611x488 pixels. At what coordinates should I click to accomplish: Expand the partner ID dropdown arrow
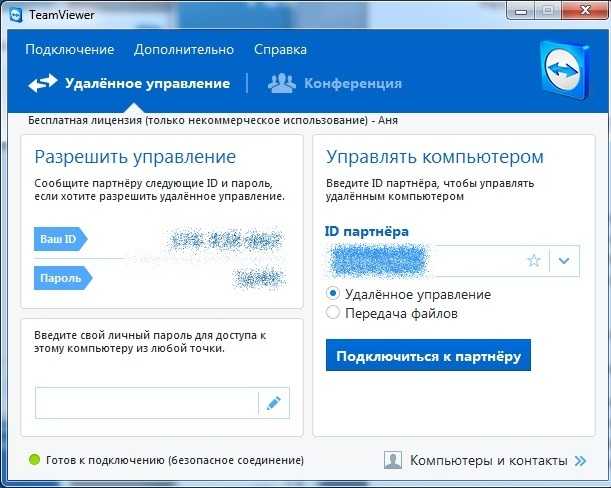click(564, 260)
